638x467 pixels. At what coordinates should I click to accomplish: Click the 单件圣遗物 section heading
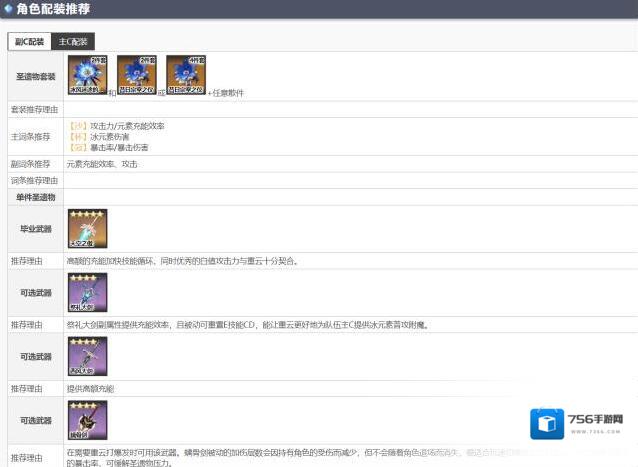pos(35,198)
